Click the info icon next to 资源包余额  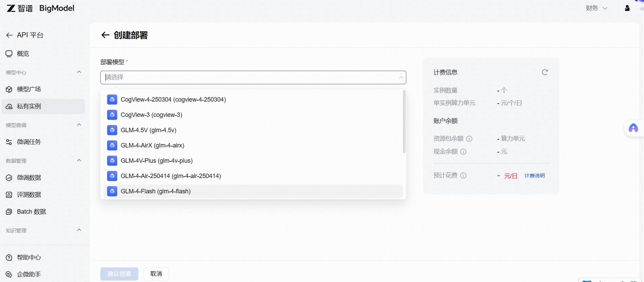pos(469,139)
